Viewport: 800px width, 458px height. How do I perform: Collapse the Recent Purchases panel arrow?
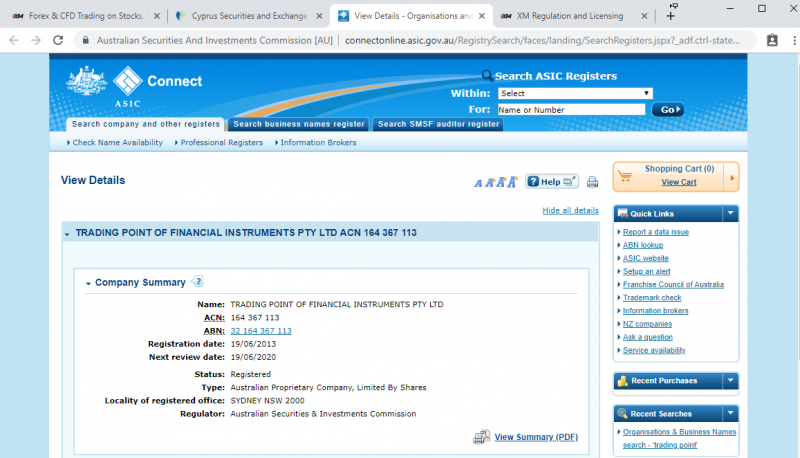click(x=731, y=380)
